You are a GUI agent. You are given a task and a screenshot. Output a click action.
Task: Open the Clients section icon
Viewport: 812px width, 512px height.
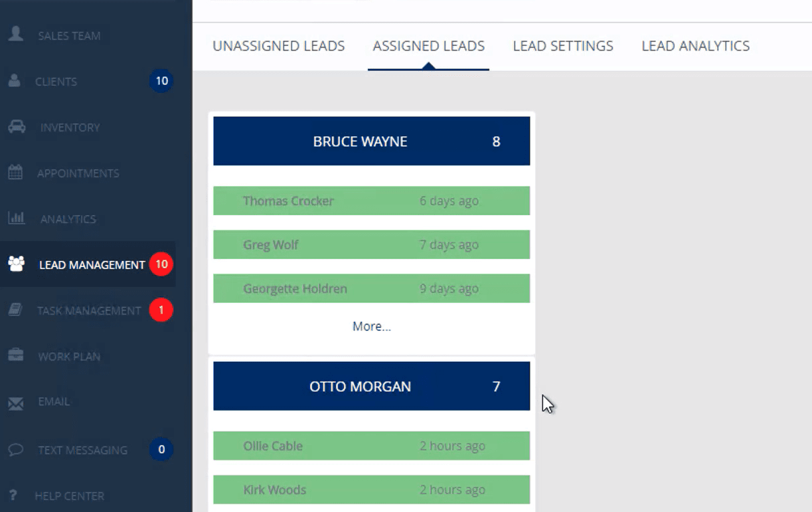15,81
